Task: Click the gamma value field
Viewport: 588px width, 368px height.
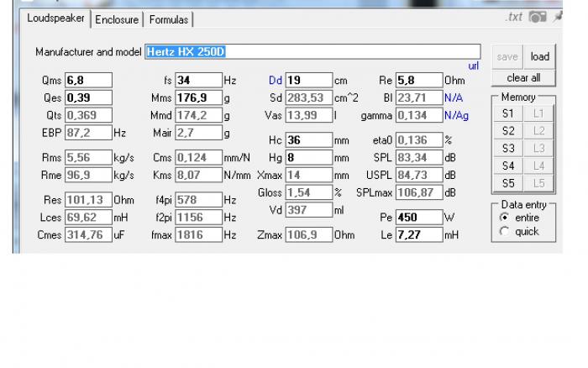Action: coord(419,115)
